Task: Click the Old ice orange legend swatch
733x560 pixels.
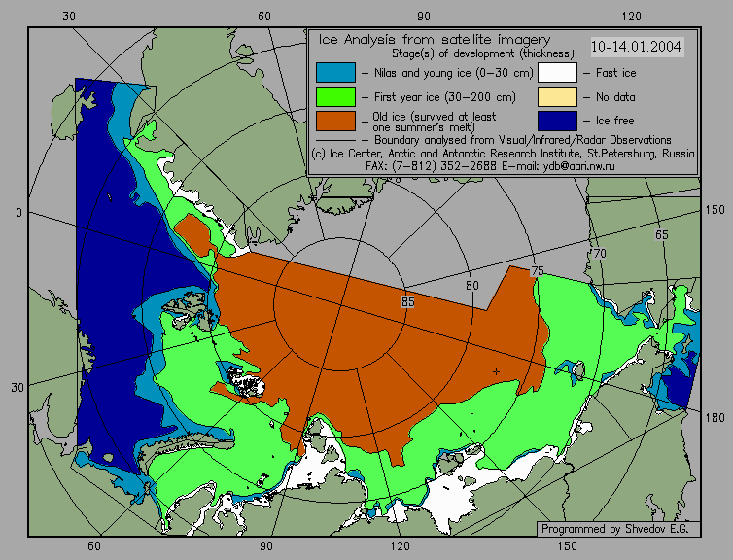Action: (x=335, y=121)
